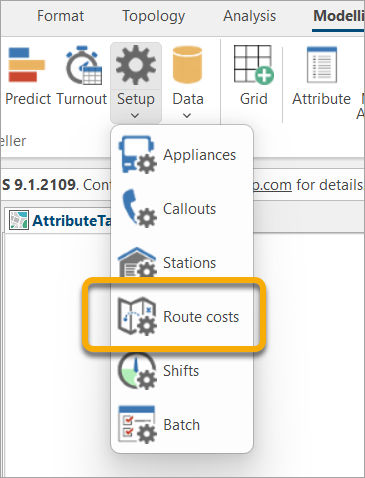
Task: Click the AttributeTable tab map icon
Action: tap(19, 220)
